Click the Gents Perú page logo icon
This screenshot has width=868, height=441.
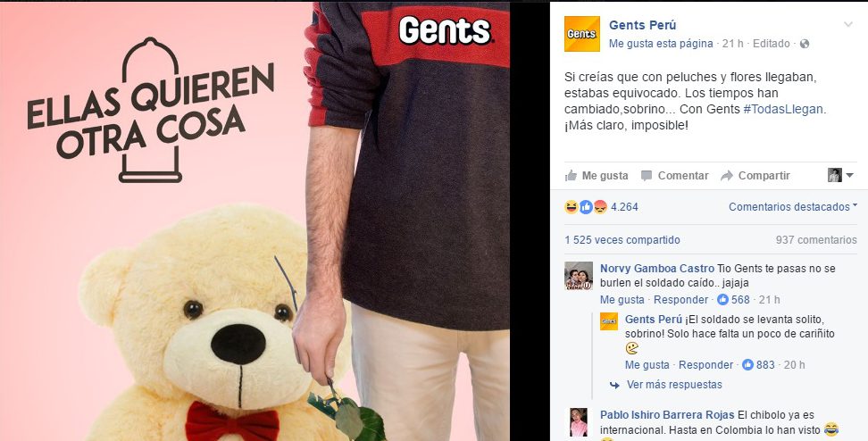coord(582,34)
